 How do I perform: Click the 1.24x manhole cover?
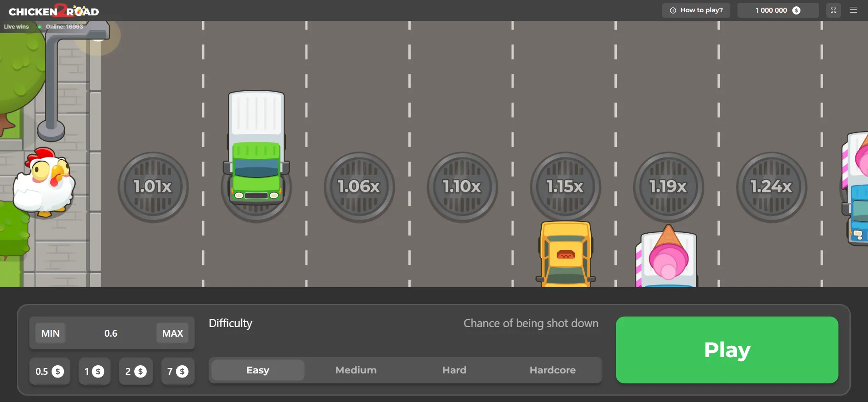click(771, 186)
